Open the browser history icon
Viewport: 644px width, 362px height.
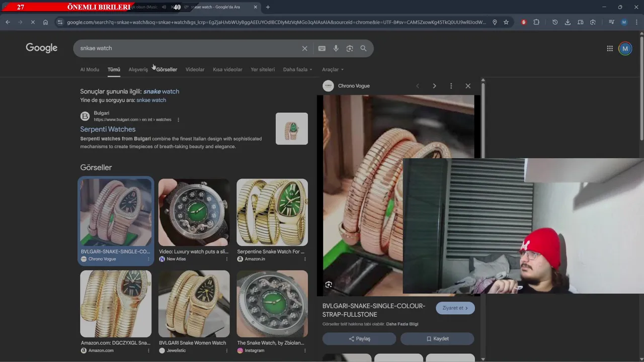pyautogui.click(x=555, y=22)
